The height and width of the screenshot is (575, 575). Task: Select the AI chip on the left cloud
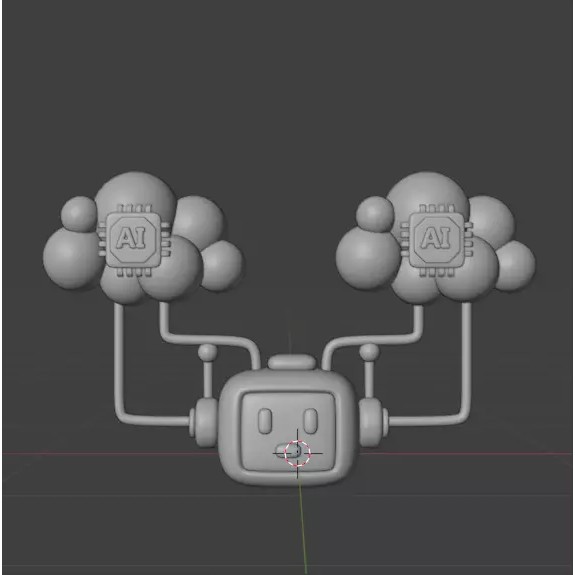(x=134, y=241)
